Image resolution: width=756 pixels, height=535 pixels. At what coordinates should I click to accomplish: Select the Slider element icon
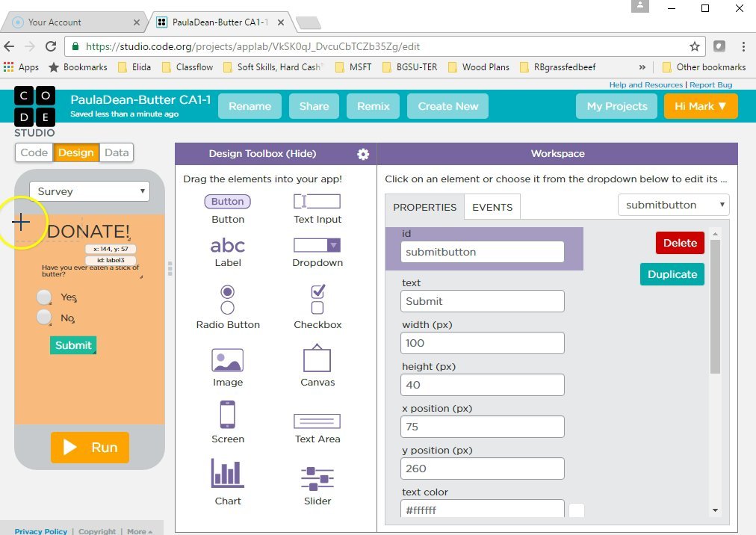pos(317,475)
